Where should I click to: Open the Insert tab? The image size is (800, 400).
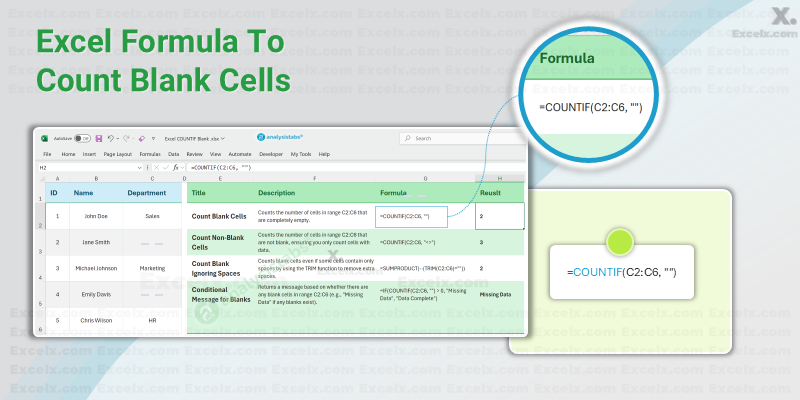point(89,154)
